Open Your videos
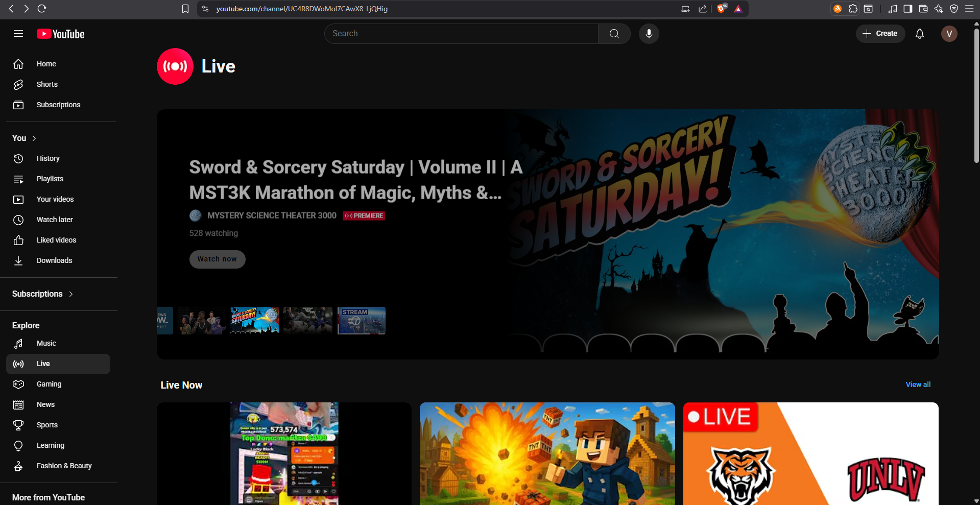The width and height of the screenshot is (980, 505). [x=58, y=199]
